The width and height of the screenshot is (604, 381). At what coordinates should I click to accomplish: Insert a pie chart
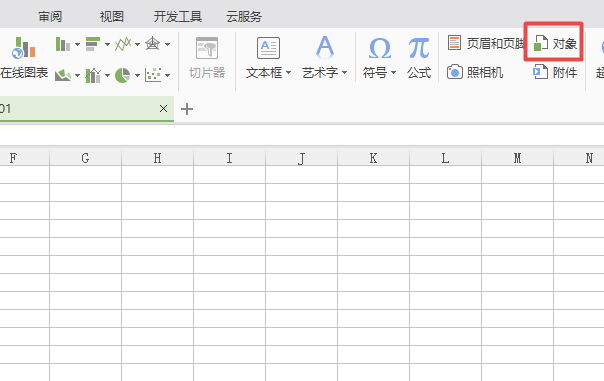click(x=122, y=75)
